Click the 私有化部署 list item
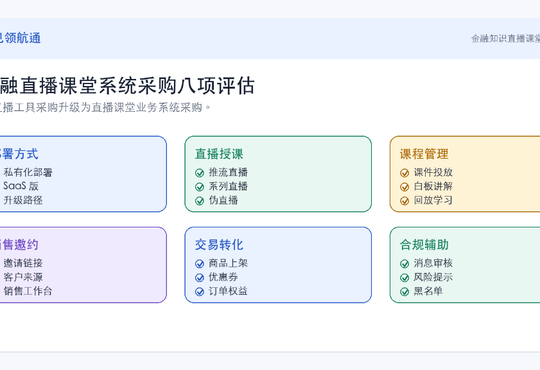Screen dimensions: 540x370 (x=28, y=172)
